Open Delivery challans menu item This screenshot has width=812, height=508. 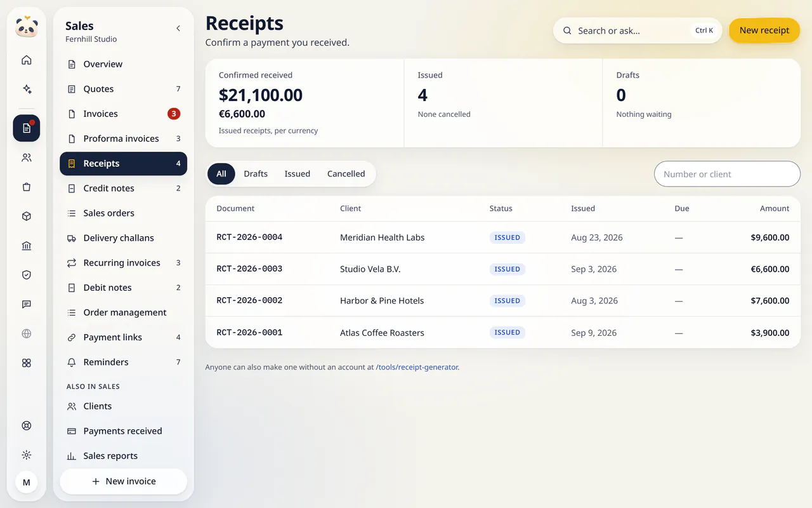click(123, 238)
